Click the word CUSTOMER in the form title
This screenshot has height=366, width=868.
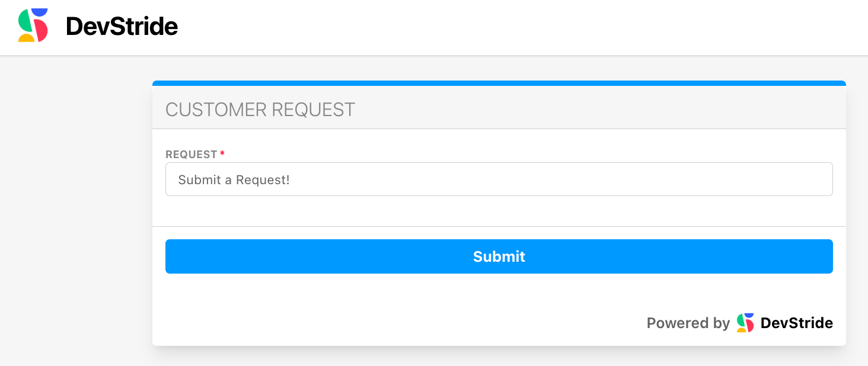216,110
